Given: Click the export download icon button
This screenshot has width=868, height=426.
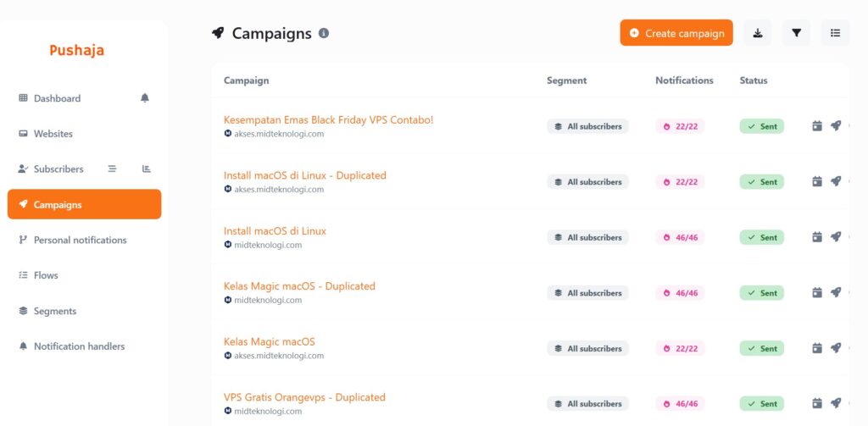Looking at the screenshot, I should [758, 33].
